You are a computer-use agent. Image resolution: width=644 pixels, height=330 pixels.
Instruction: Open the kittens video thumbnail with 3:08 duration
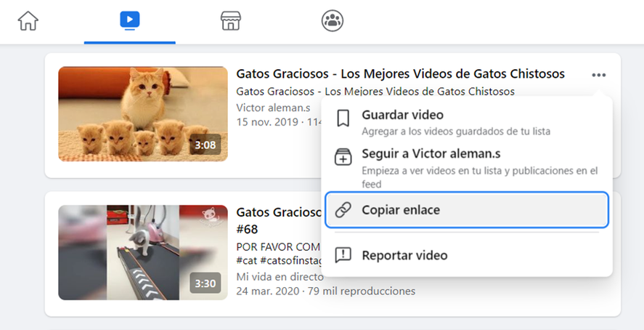click(x=143, y=114)
